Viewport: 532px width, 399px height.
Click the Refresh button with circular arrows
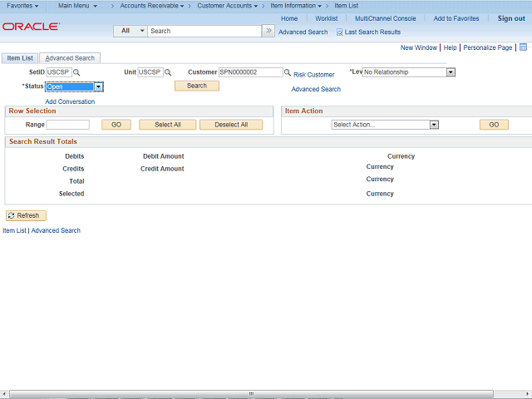click(26, 215)
